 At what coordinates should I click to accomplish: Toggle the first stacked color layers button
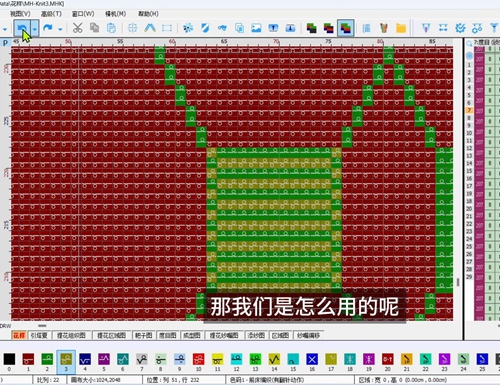pos(311,28)
